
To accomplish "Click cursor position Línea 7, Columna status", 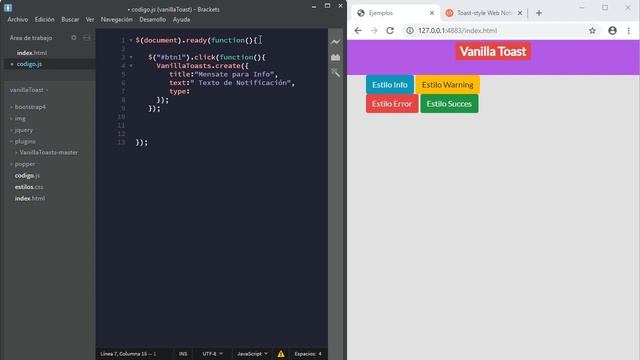I will 128,354.
